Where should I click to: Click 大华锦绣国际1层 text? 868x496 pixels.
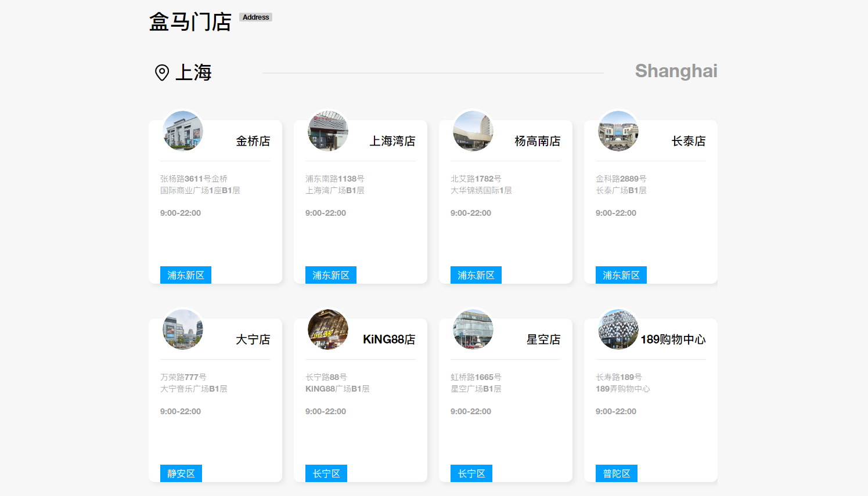[x=481, y=190]
